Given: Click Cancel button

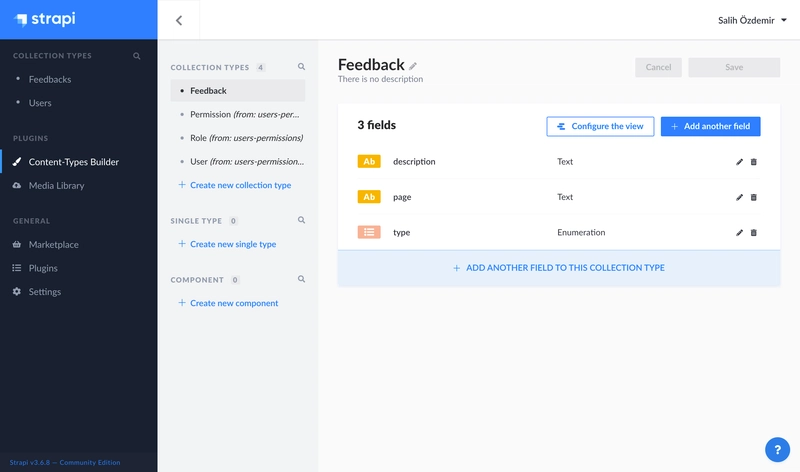Looking at the screenshot, I should click(x=658, y=67).
